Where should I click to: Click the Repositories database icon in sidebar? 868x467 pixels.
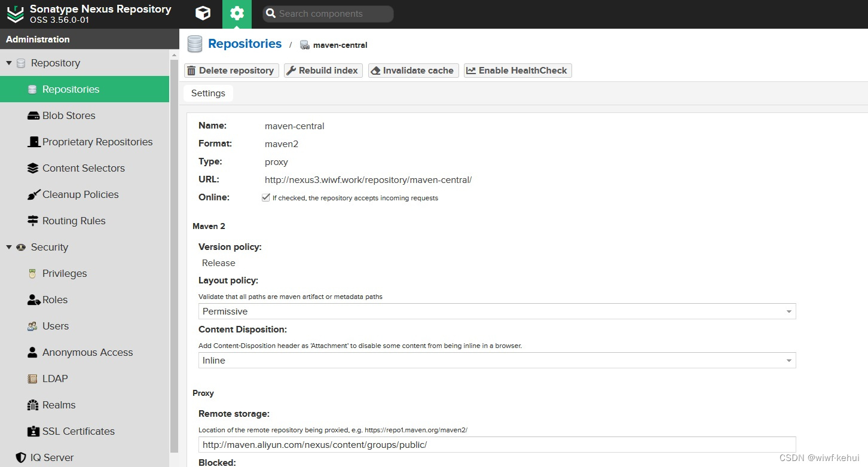tap(32, 89)
